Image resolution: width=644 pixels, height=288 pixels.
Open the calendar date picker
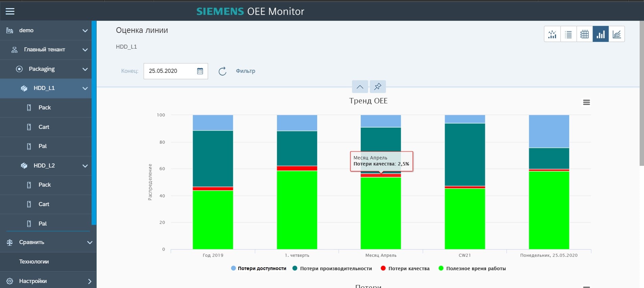point(200,71)
